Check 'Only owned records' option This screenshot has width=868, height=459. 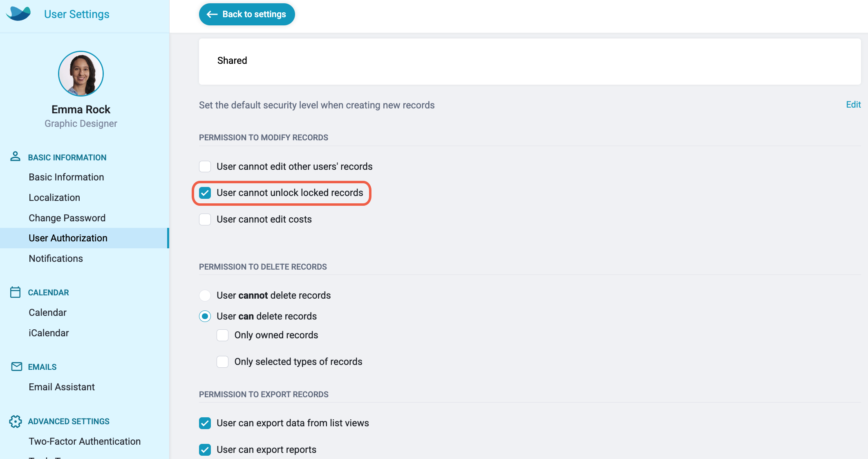223,335
